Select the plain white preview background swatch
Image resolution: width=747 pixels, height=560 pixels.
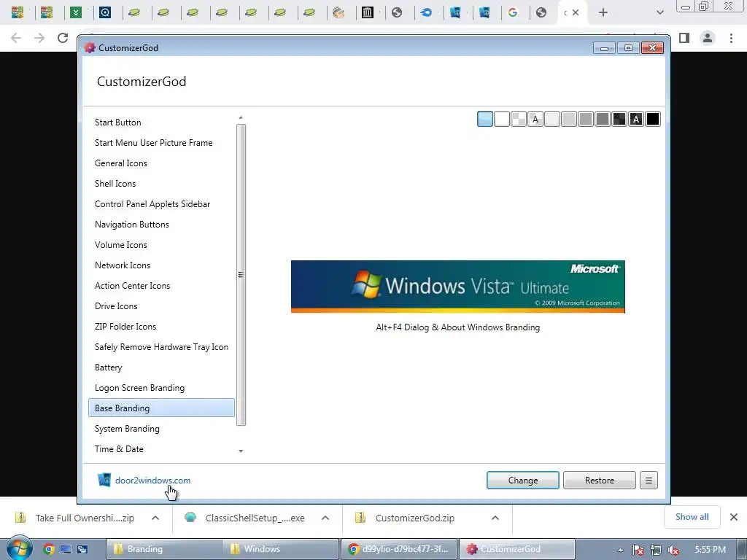click(x=502, y=119)
